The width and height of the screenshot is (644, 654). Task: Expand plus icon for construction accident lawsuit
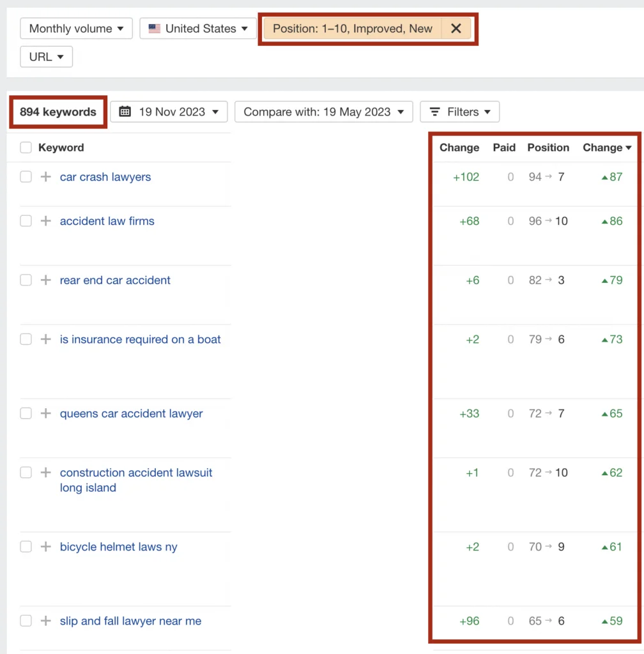point(45,473)
